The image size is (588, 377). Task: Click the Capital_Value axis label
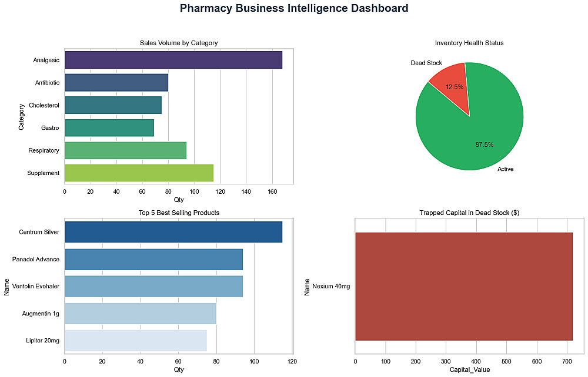point(469,369)
